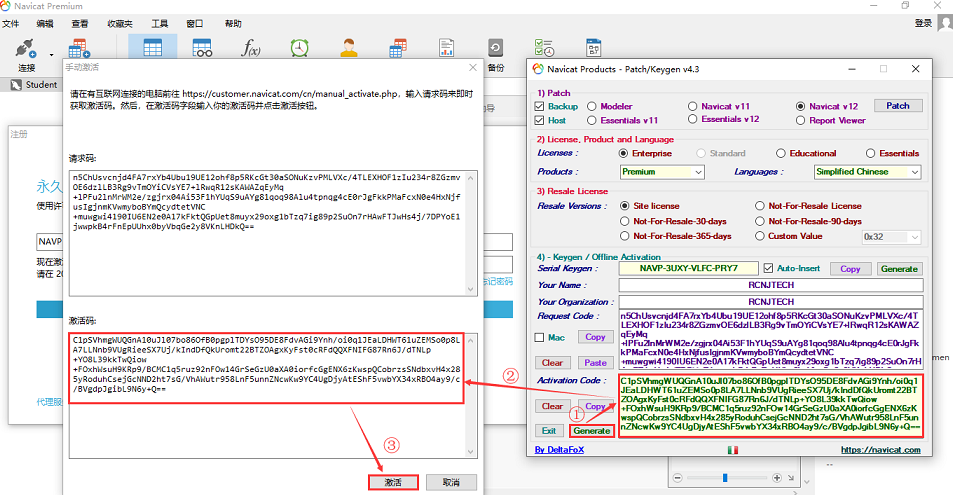Click the zoom-in plus icon near the slider
Image resolution: width=953 pixels, height=495 pixels.
[777, 478]
